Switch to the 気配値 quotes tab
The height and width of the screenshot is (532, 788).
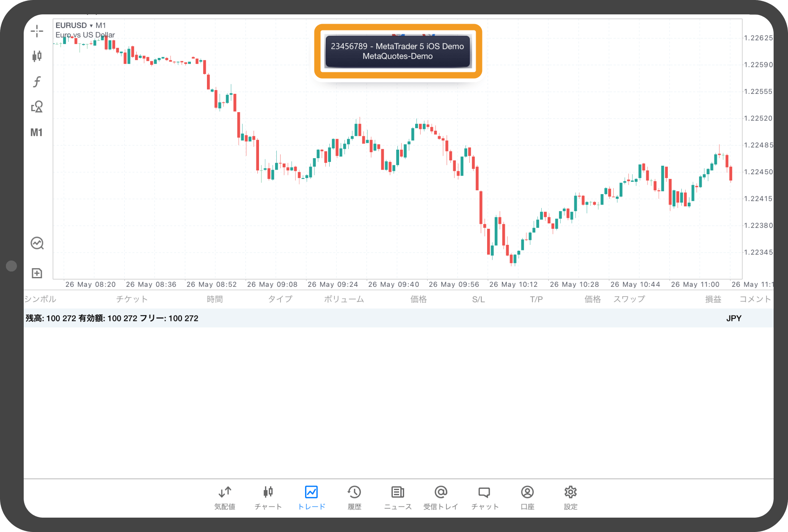(x=225, y=497)
